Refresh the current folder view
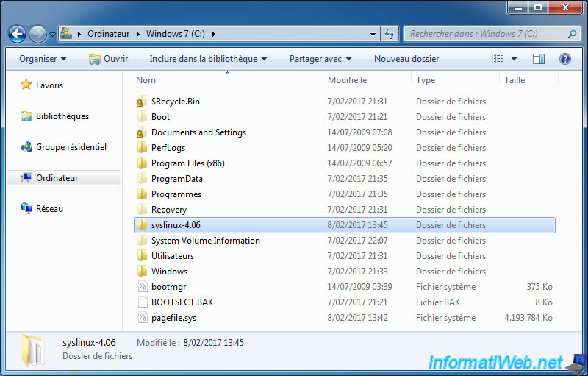The height and width of the screenshot is (376, 588). [x=390, y=34]
